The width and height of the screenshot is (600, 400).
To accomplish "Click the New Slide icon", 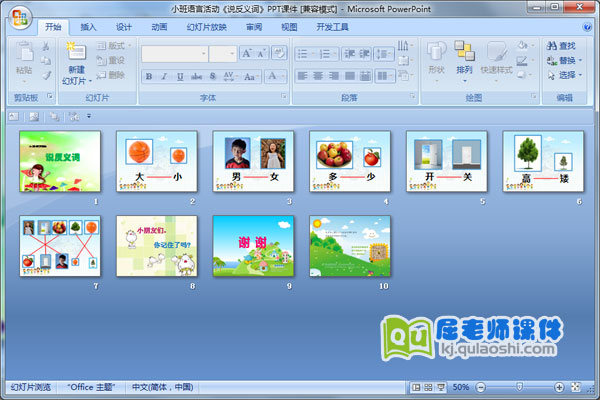I will (x=76, y=51).
